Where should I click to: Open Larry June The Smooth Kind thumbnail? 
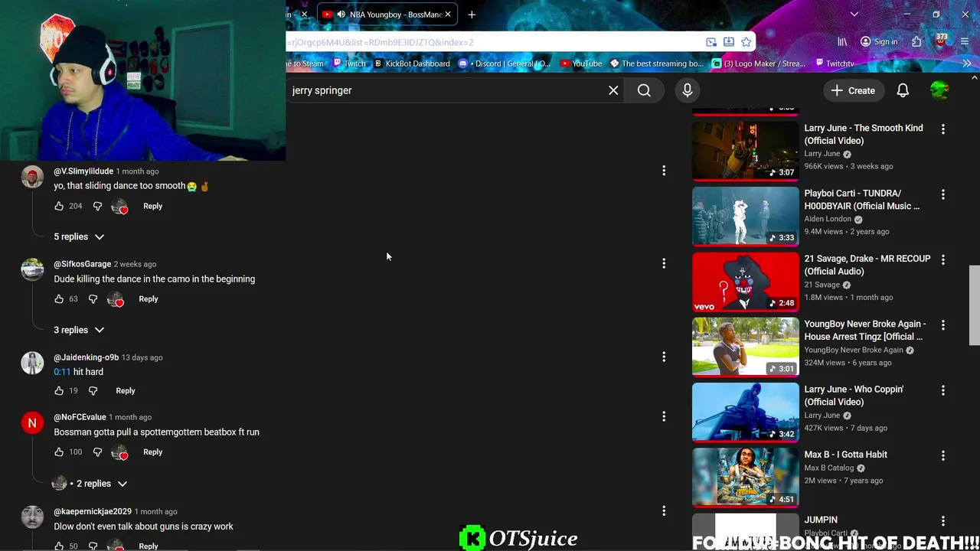coord(745,151)
